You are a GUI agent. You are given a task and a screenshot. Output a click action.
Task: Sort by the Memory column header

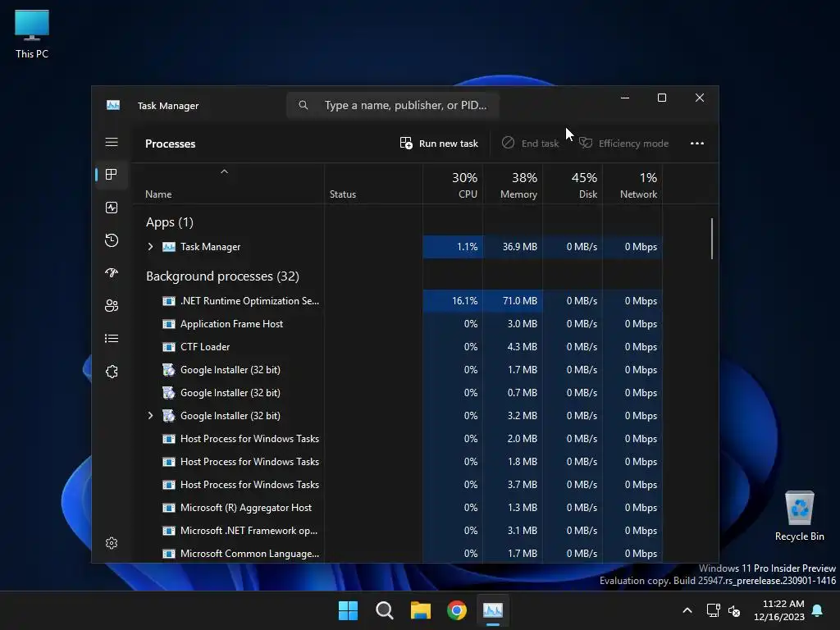coord(514,185)
